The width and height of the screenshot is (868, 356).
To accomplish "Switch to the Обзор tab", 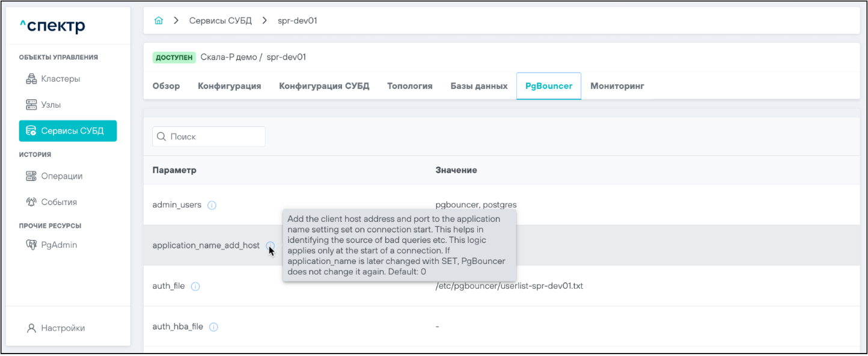I will point(166,86).
